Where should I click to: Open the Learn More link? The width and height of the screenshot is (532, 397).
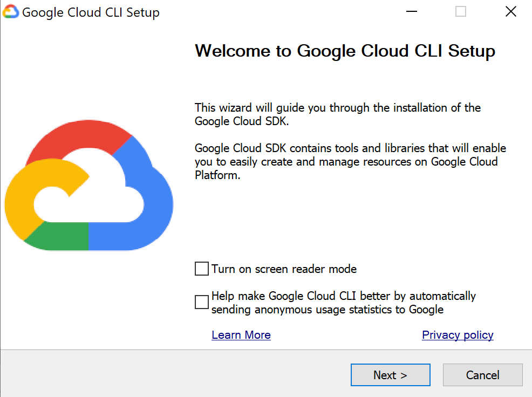(241, 335)
